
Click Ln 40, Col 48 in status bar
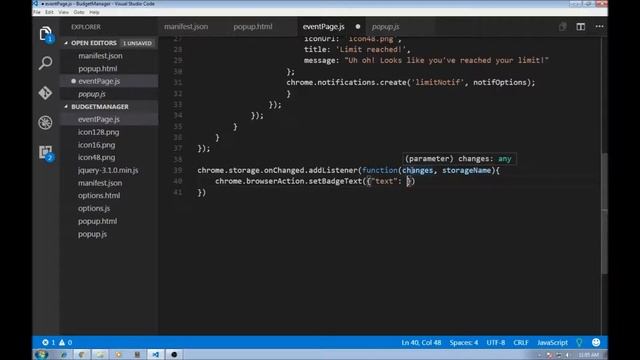(421, 342)
